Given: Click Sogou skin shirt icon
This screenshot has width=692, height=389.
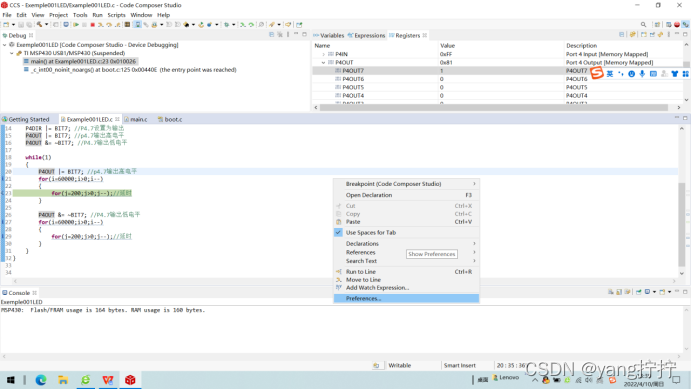Looking at the screenshot, I should pos(675,74).
